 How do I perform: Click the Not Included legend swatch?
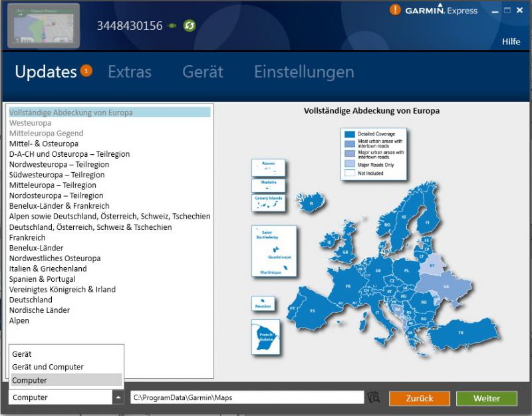tap(350, 173)
